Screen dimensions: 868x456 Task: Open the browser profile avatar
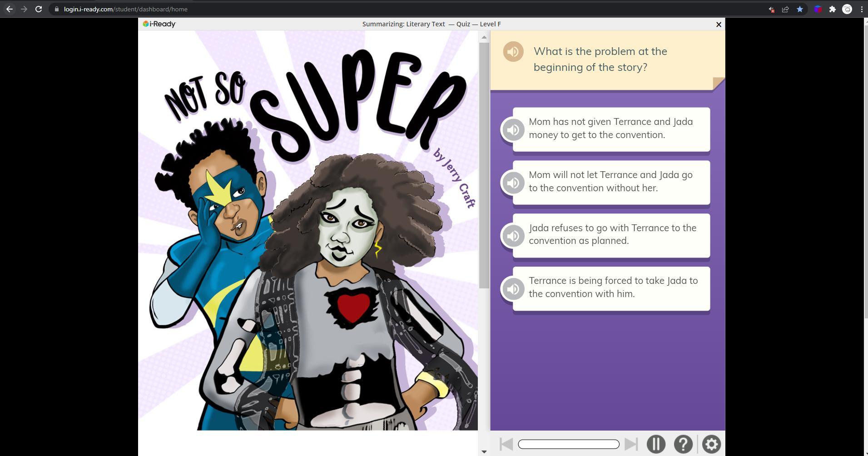pyautogui.click(x=847, y=9)
